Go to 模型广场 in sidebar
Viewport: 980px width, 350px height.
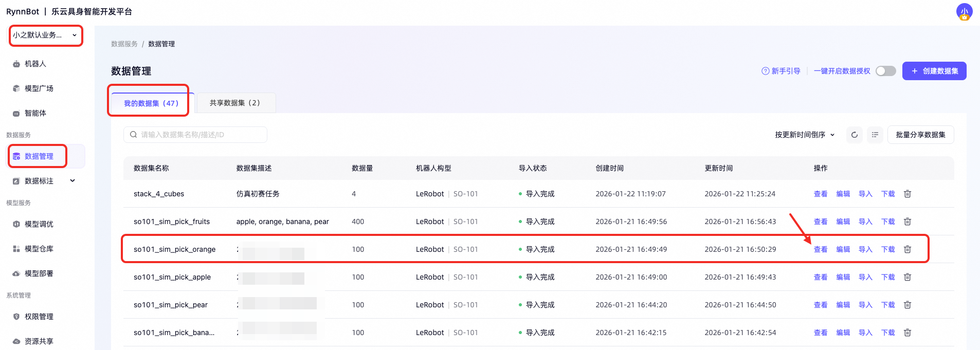pos(39,88)
